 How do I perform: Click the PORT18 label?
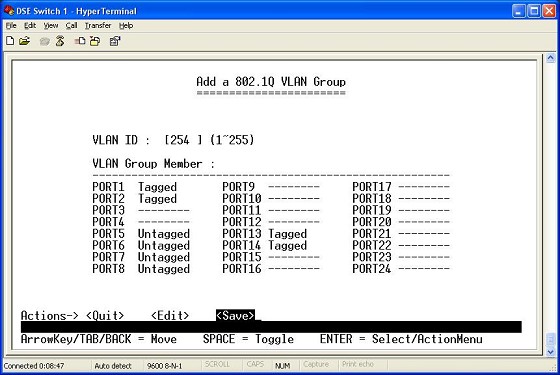372,199
